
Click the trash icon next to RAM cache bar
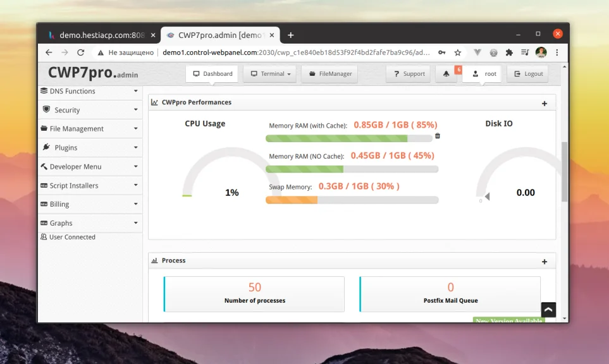[436, 136]
